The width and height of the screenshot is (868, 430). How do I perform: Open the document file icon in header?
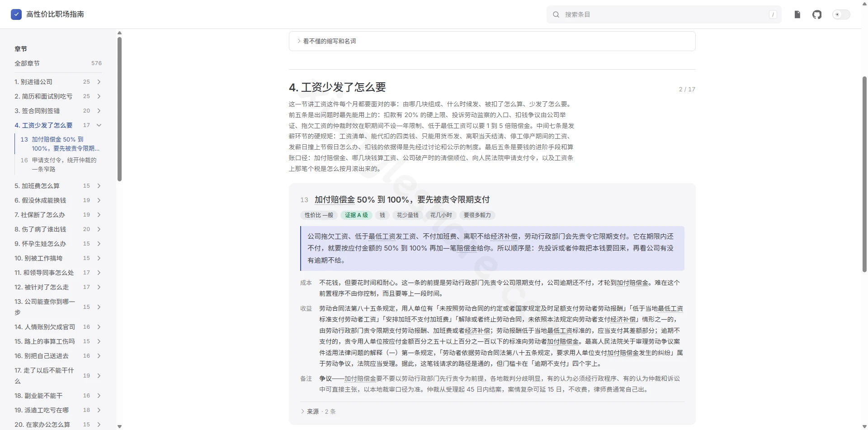[797, 14]
